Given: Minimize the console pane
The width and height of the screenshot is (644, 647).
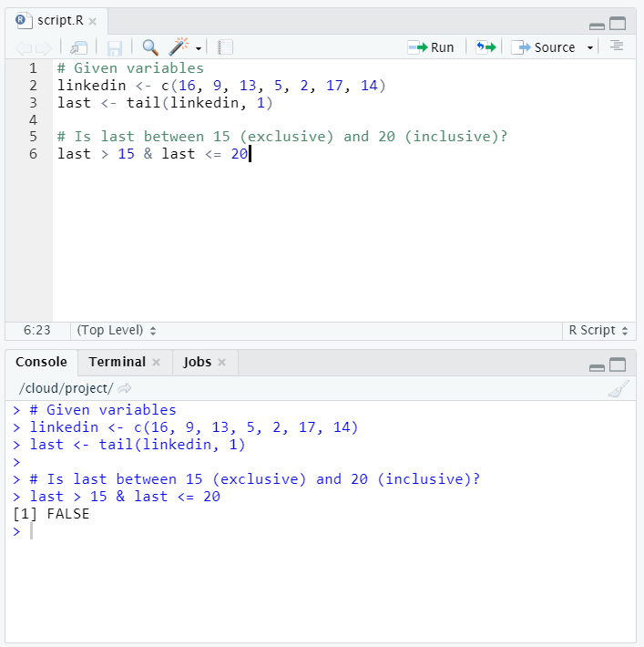Looking at the screenshot, I should click(x=597, y=367).
